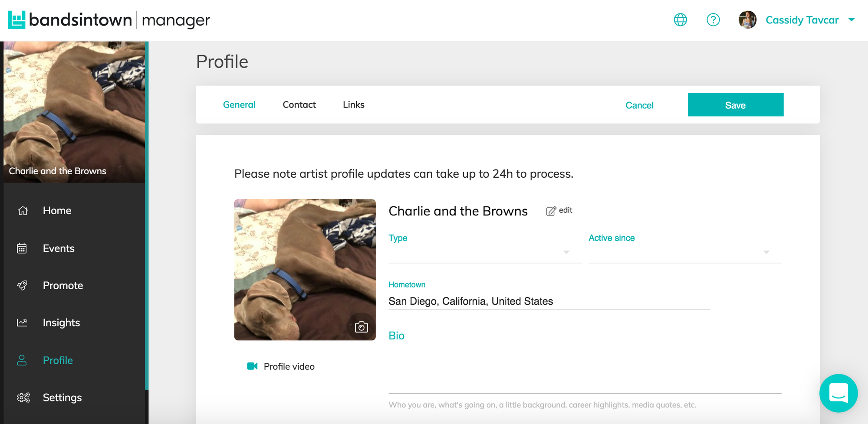View Insights with the chart icon
The width and height of the screenshot is (868, 424).
(x=22, y=322)
